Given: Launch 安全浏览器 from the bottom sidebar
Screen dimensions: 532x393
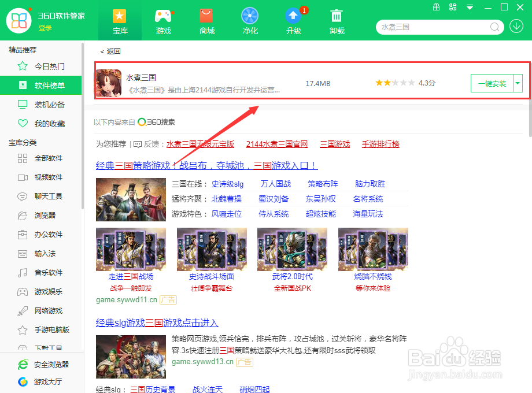Looking at the screenshot, I should pos(41,364).
